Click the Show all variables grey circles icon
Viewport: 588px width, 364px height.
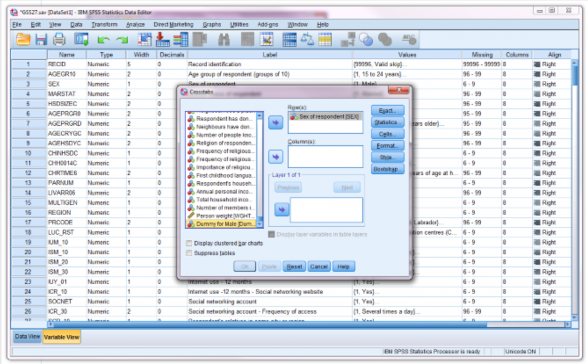click(385, 40)
